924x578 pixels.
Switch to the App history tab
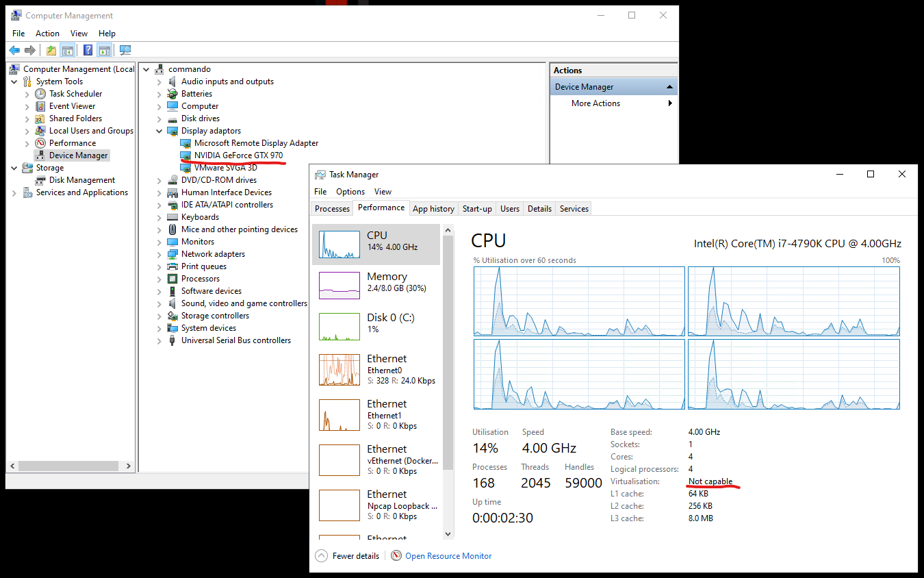pos(433,209)
